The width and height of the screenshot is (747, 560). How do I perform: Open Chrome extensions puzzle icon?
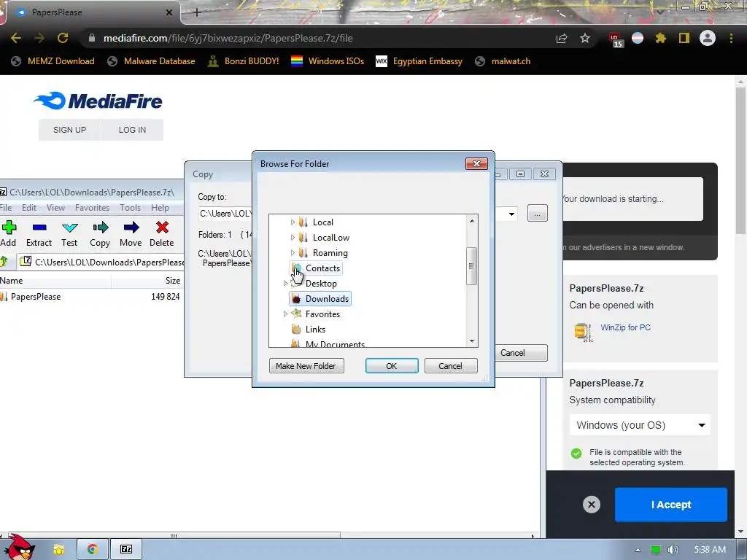tap(660, 38)
